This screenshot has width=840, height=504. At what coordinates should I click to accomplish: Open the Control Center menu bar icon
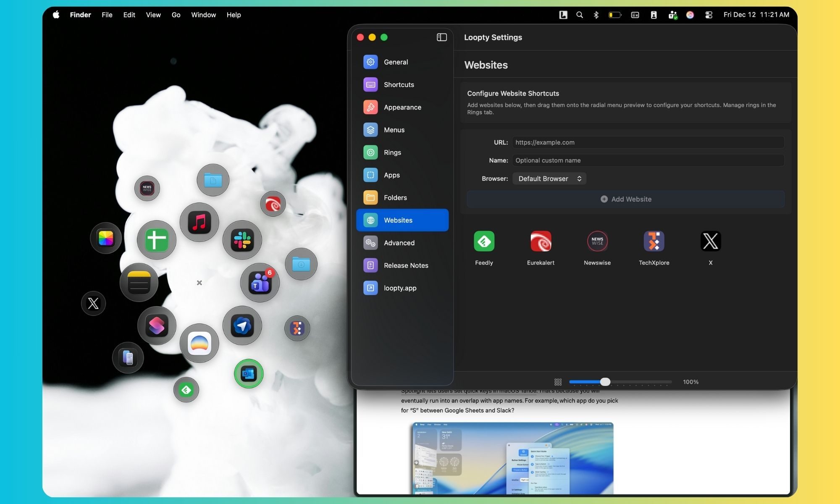tap(709, 15)
